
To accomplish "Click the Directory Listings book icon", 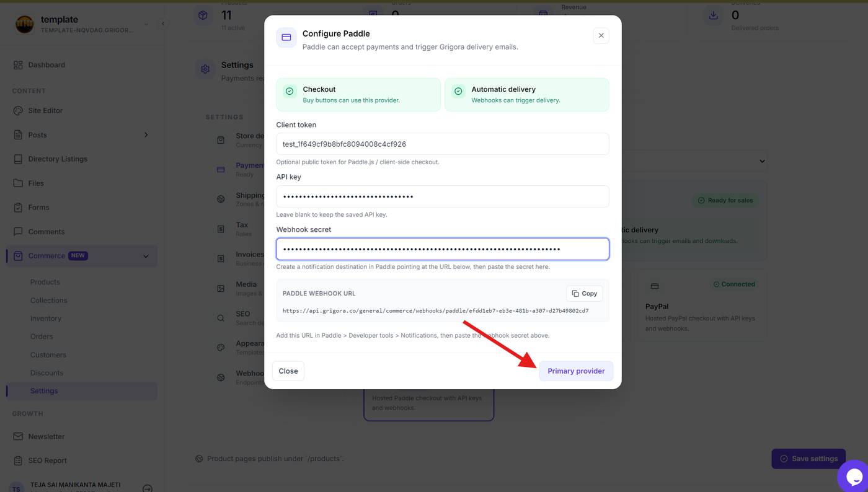I will coord(18,159).
